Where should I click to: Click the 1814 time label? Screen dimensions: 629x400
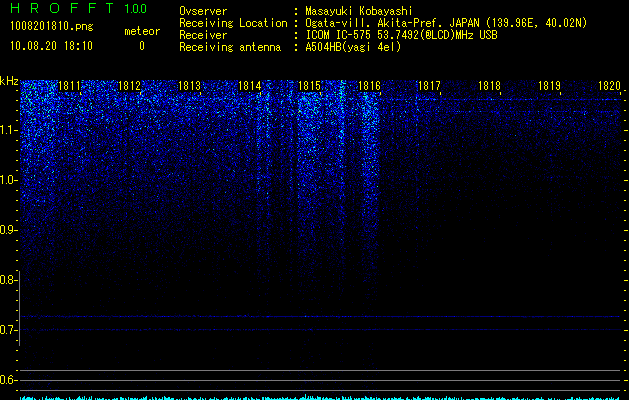coord(250,86)
